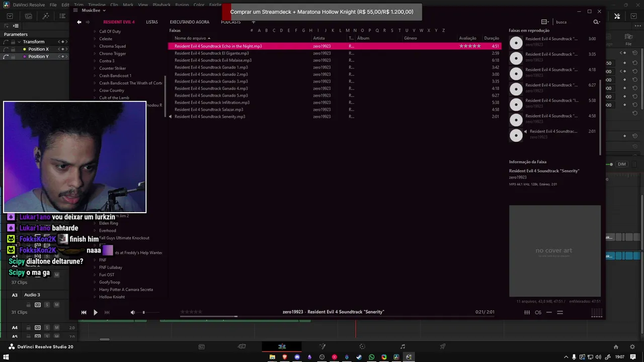644x362 pixels.
Task: Open the panel layout icon beside search
Action: pos(544,22)
